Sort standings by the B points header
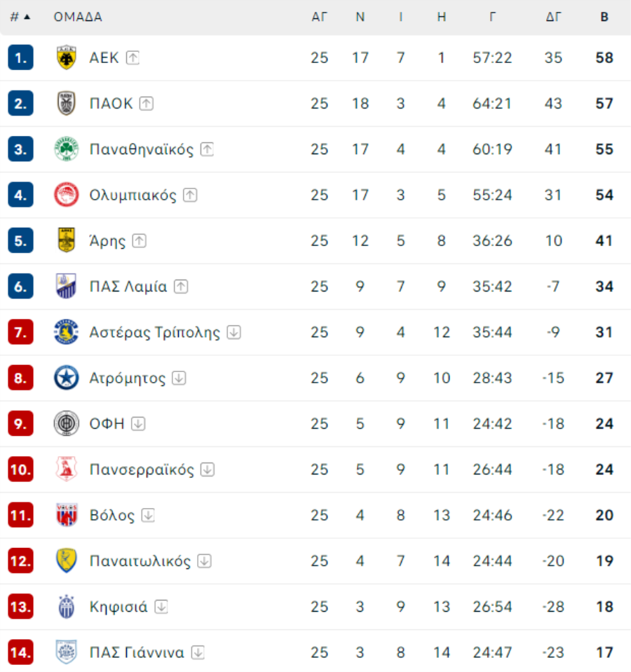Image resolution: width=631 pixels, height=672 pixels. (x=604, y=17)
